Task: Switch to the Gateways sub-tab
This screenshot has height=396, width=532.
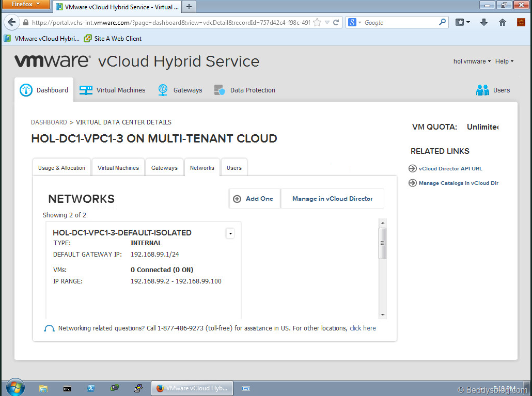Action: (164, 168)
